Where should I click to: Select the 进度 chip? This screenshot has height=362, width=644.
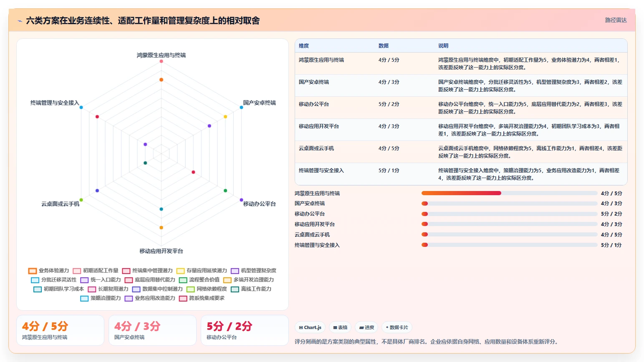(x=366, y=327)
